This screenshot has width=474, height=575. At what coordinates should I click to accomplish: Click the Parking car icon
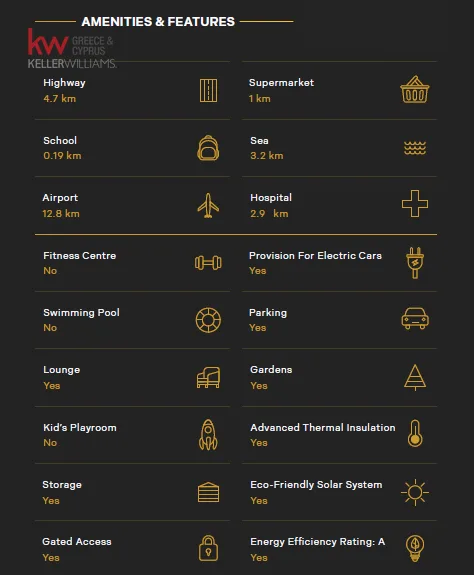tap(415, 318)
